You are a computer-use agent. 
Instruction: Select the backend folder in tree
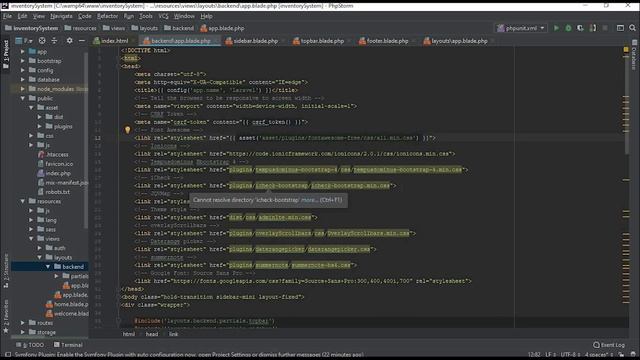pyautogui.click(x=69, y=267)
